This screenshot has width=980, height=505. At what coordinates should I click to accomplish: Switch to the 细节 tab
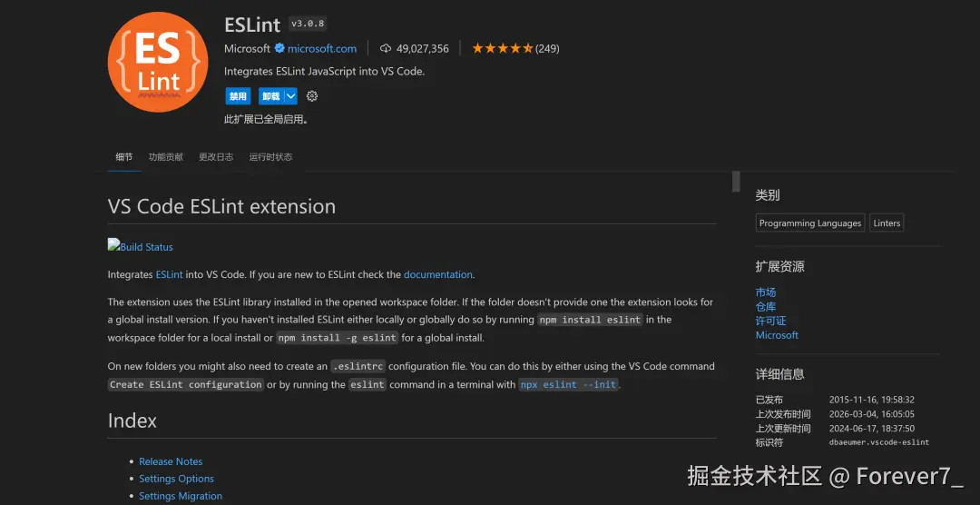123,157
